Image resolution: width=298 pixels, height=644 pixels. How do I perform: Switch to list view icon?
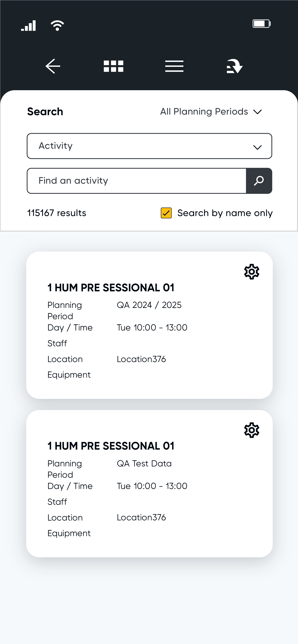tap(174, 66)
